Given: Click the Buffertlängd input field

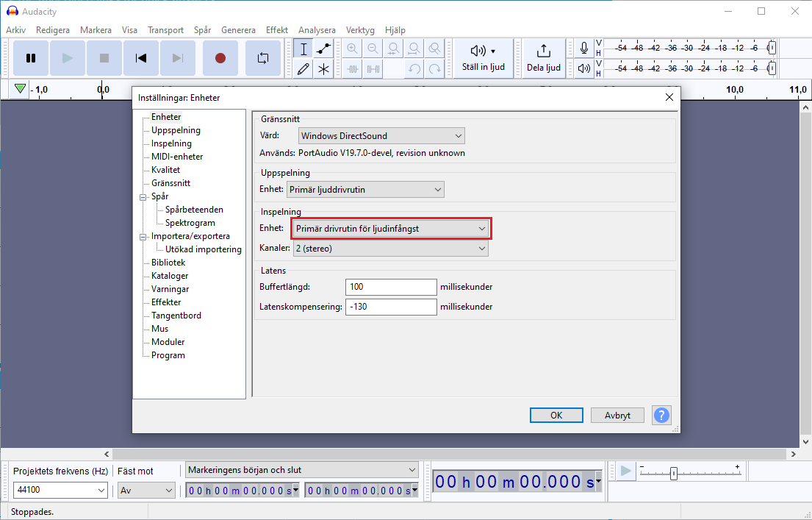Looking at the screenshot, I should coord(391,287).
